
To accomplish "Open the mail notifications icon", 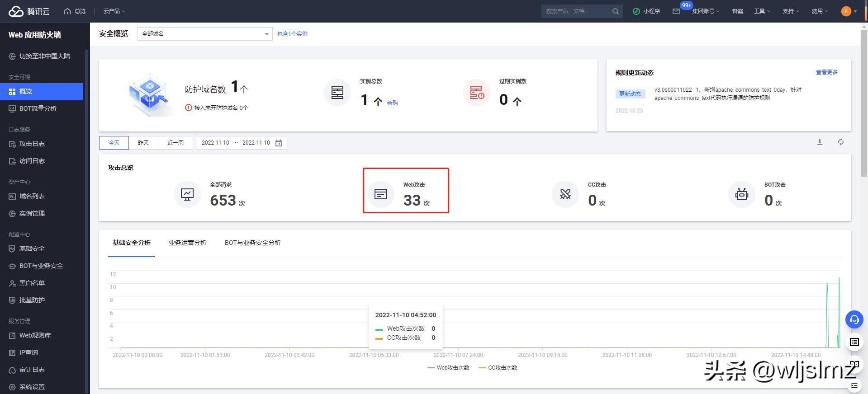I will click(x=676, y=11).
